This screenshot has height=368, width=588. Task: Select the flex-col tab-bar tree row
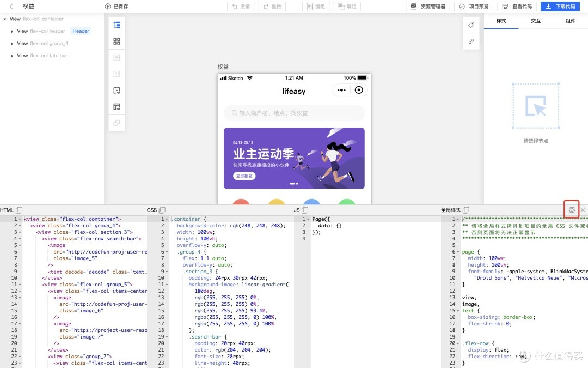pos(52,56)
